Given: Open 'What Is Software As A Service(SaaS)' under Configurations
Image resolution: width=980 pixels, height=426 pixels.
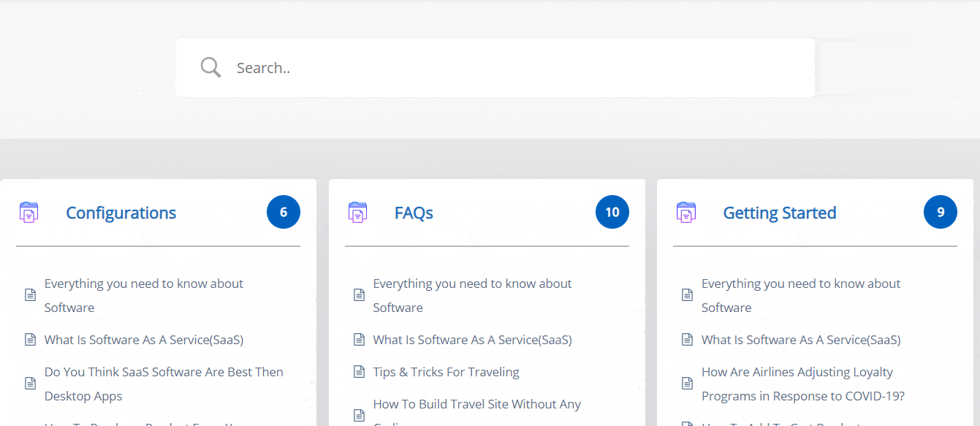Looking at the screenshot, I should point(143,339).
